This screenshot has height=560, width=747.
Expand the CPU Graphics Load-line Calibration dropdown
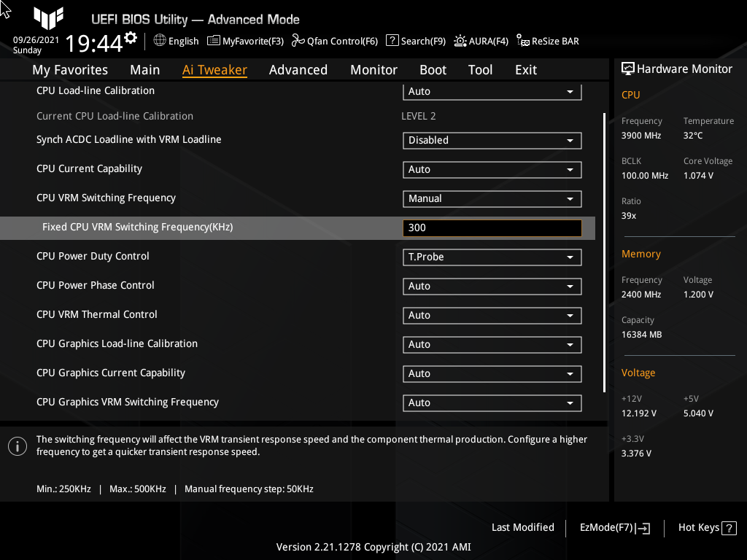(x=492, y=344)
